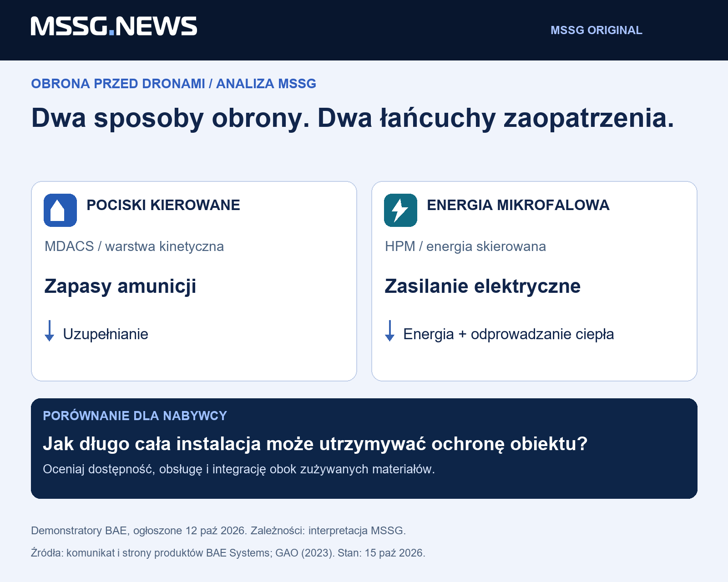
Task: Click the MSSG ORIGINAL label
Action: pyautogui.click(x=597, y=30)
